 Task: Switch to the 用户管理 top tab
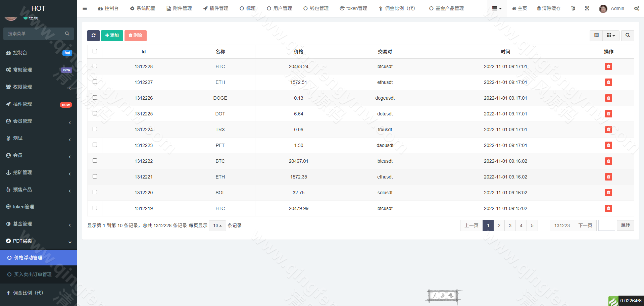point(280,8)
